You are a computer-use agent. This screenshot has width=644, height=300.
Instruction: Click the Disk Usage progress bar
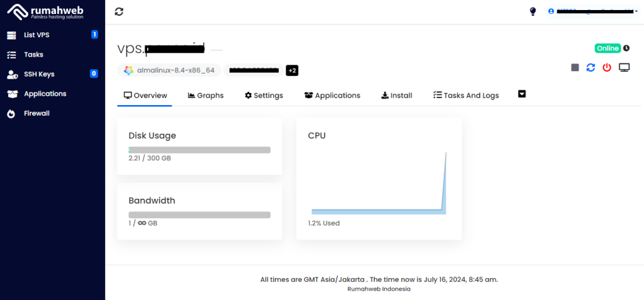[x=199, y=150]
